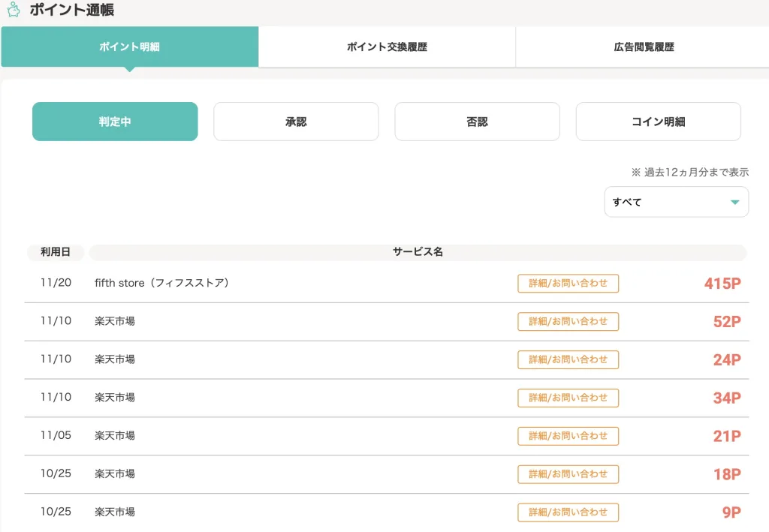Open 詳細/お問い合わせ for fifth store row
This screenshot has width=769, height=532.
(568, 283)
